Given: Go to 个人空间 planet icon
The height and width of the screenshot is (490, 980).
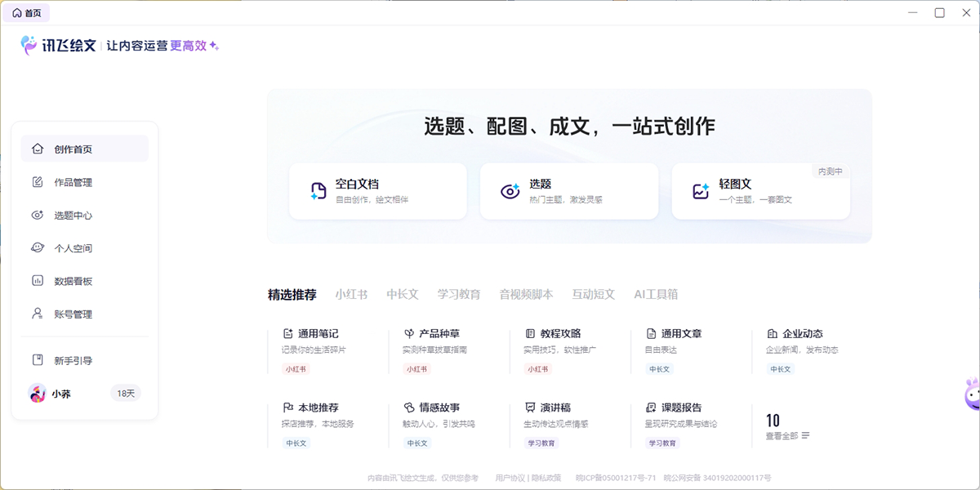Looking at the screenshot, I should (37, 248).
